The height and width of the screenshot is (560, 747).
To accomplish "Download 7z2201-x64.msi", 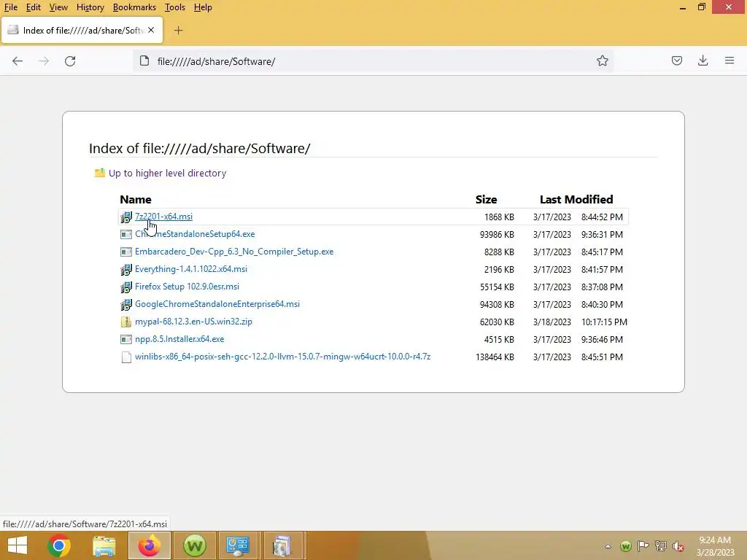I will click(x=163, y=217).
